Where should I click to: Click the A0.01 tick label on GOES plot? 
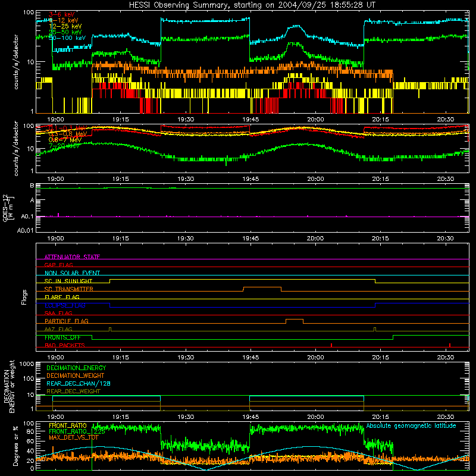coord(25,230)
